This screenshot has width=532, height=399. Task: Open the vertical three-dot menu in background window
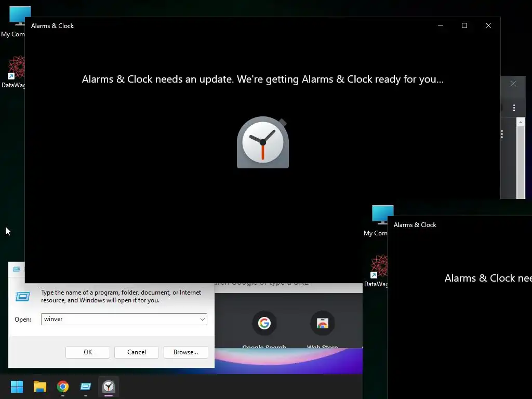point(514,108)
